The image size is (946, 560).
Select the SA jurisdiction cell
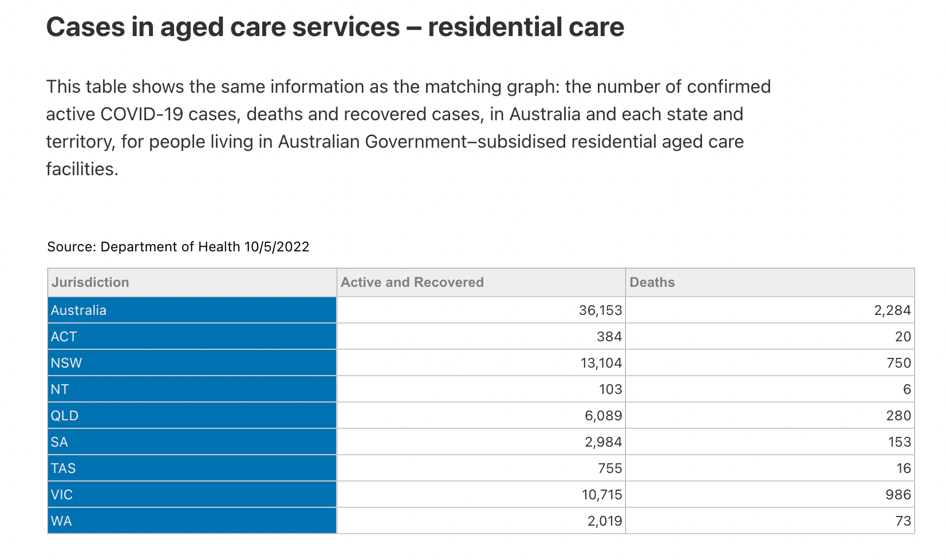coord(60,442)
